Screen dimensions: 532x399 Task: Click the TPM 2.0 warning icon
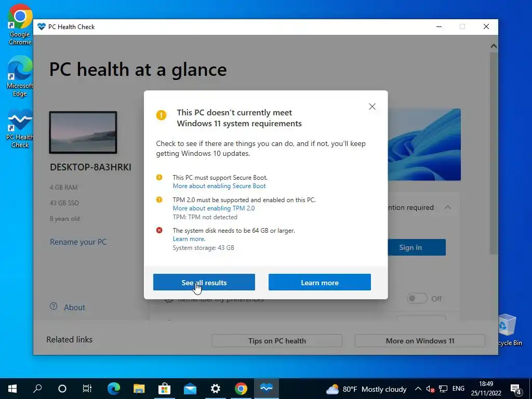pos(159,199)
